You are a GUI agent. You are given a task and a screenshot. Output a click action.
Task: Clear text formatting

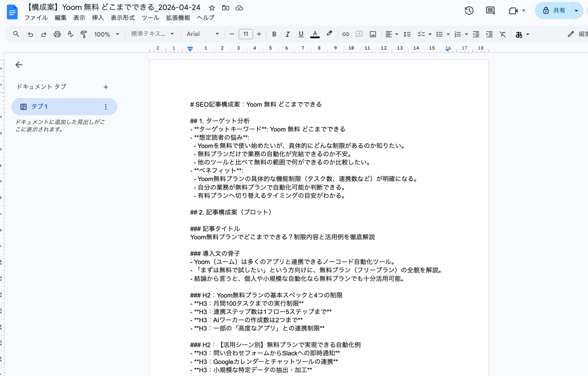coord(502,34)
